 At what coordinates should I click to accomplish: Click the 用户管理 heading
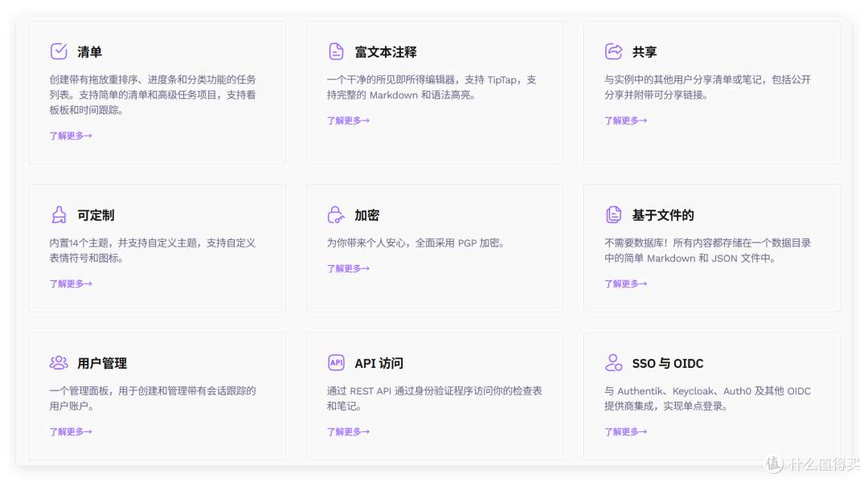point(102,364)
